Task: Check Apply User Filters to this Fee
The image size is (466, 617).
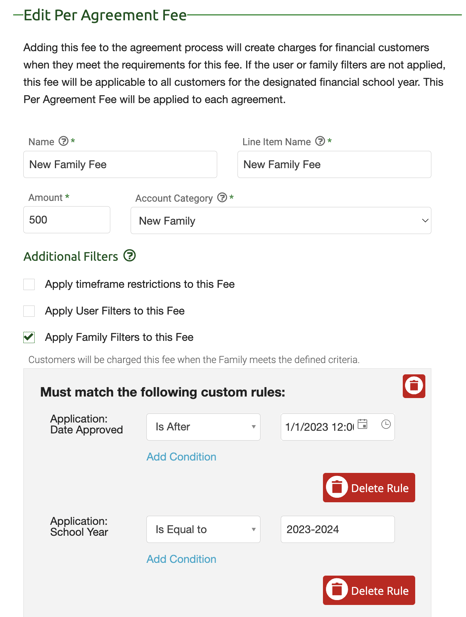Action: (x=29, y=311)
